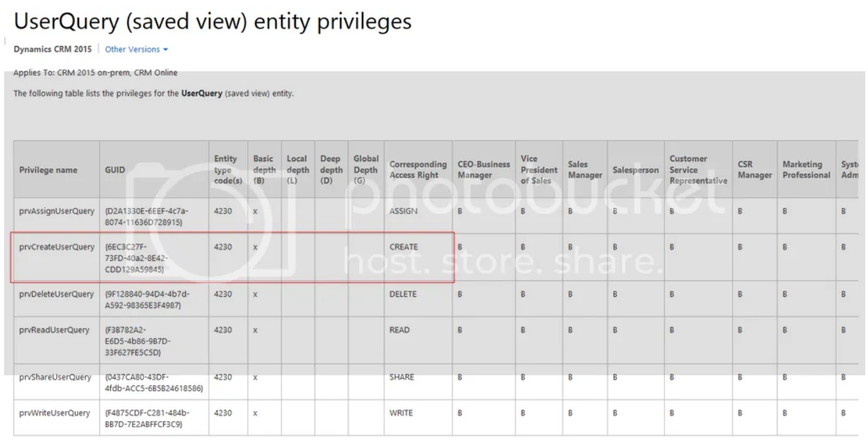The height and width of the screenshot is (441, 868).
Task: Select the Entity type code(s) header
Action: pos(225,170)
